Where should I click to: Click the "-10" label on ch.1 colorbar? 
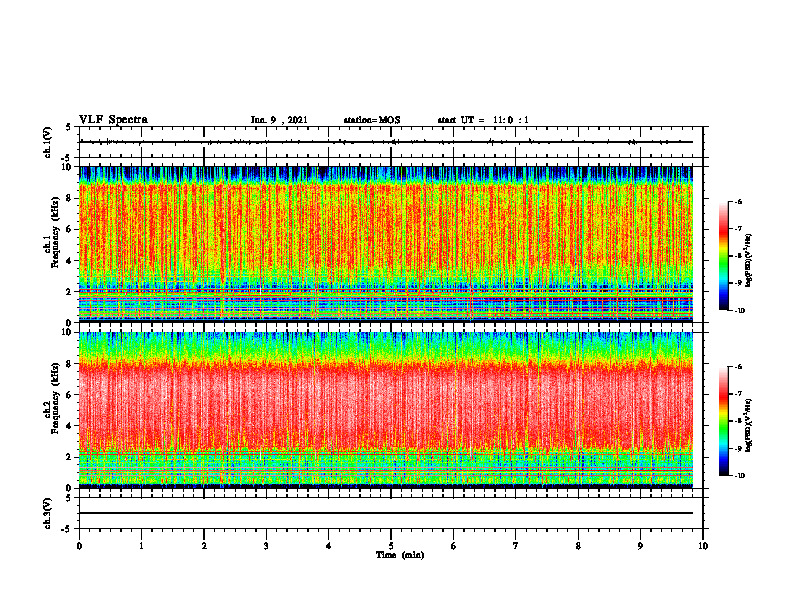click(x=740, y=311)
